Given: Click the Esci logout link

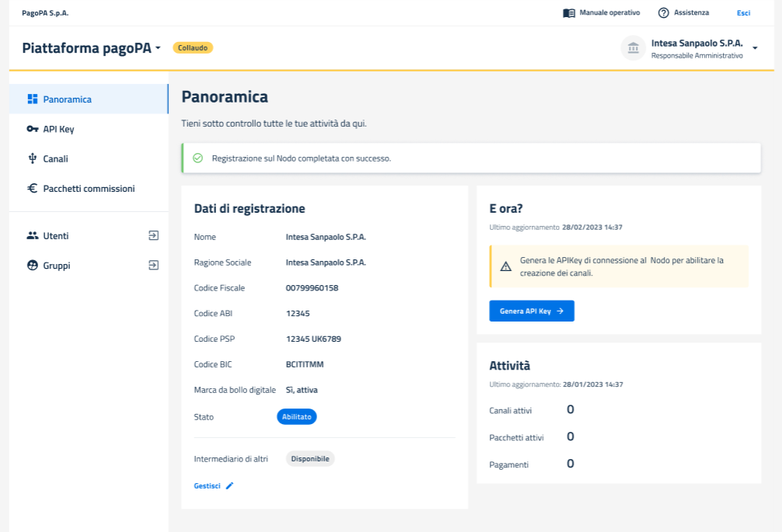Looking at the screenshot, I should pos(743,13).
